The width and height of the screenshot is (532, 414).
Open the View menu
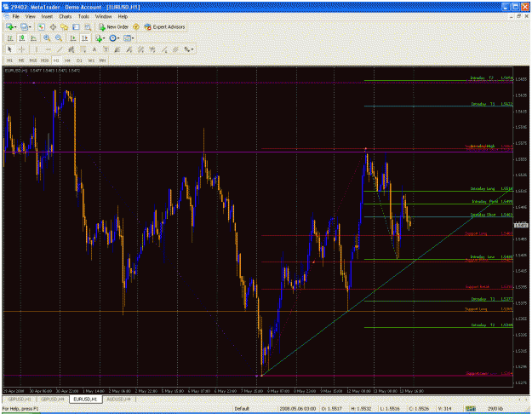[31, 16]
